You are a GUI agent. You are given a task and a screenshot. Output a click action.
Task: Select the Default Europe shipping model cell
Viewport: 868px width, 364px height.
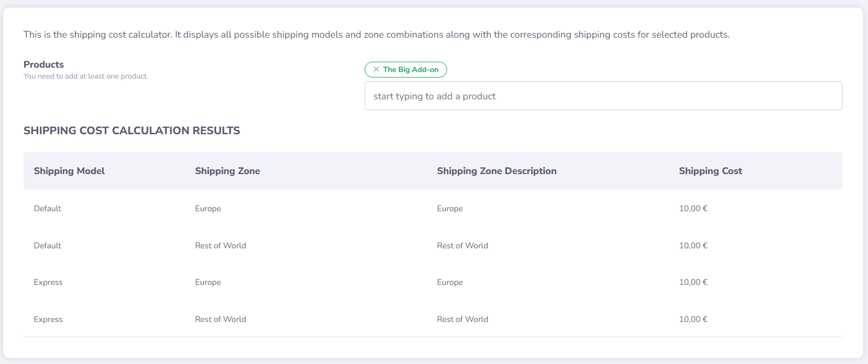coord(47,208)
